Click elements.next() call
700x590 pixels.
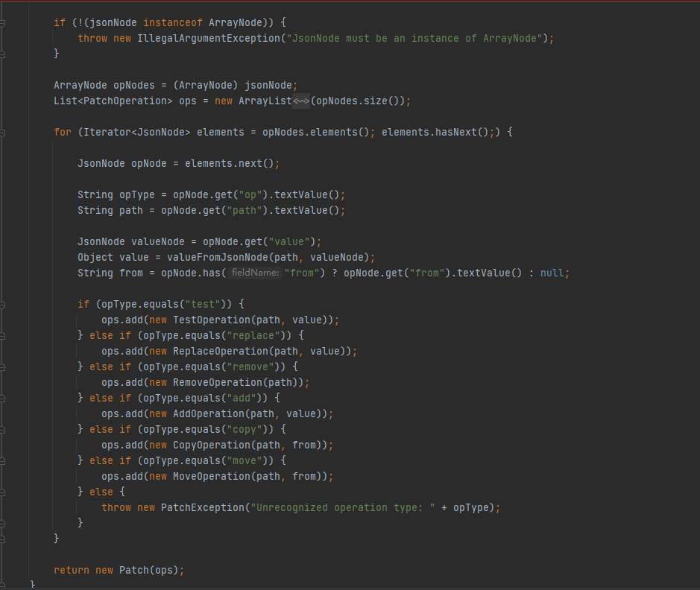click(229, 163)
